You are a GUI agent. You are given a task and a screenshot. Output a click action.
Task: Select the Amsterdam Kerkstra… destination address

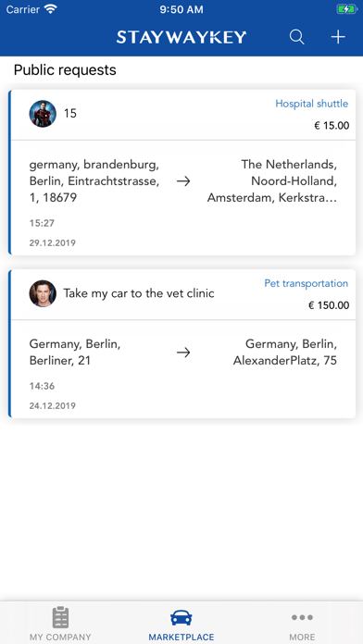pos(272,181)
